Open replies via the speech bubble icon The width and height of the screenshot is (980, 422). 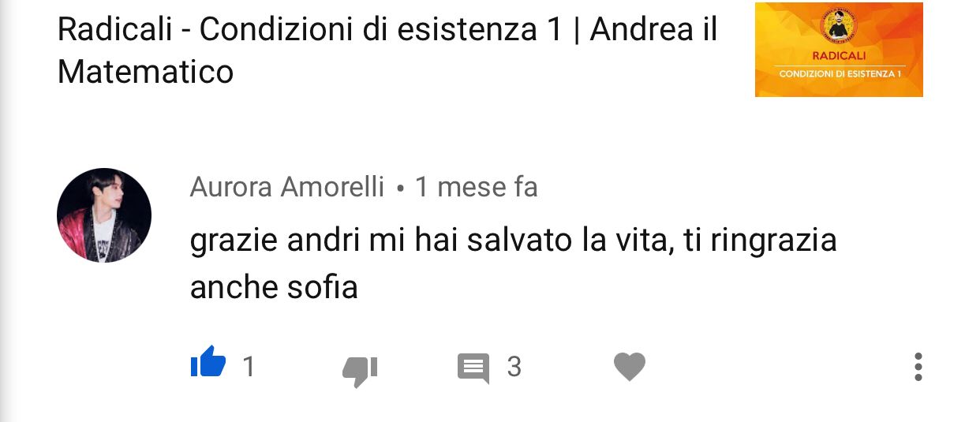click(x=473, y=368)
